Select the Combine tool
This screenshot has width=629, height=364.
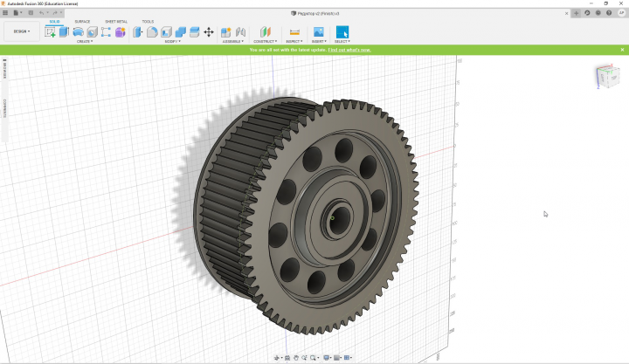[181, 32]
